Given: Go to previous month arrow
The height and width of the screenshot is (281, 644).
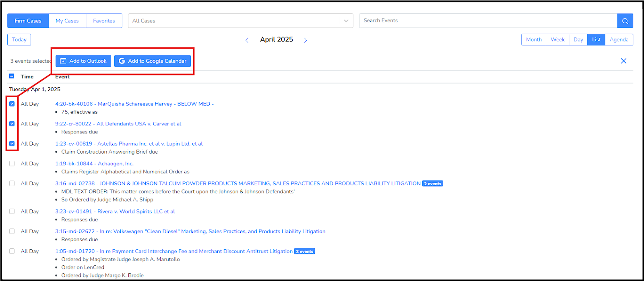Looking at the screenshot, I should coord(247,40).
